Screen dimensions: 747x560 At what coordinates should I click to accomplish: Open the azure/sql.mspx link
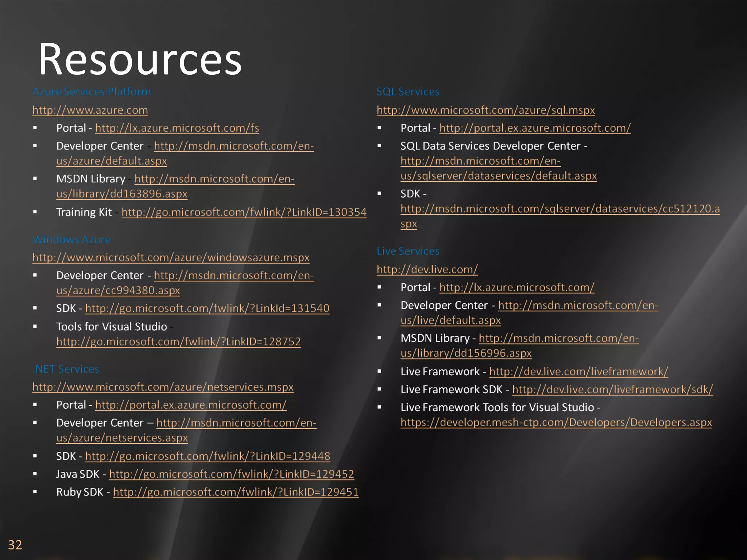pos(485,110)
